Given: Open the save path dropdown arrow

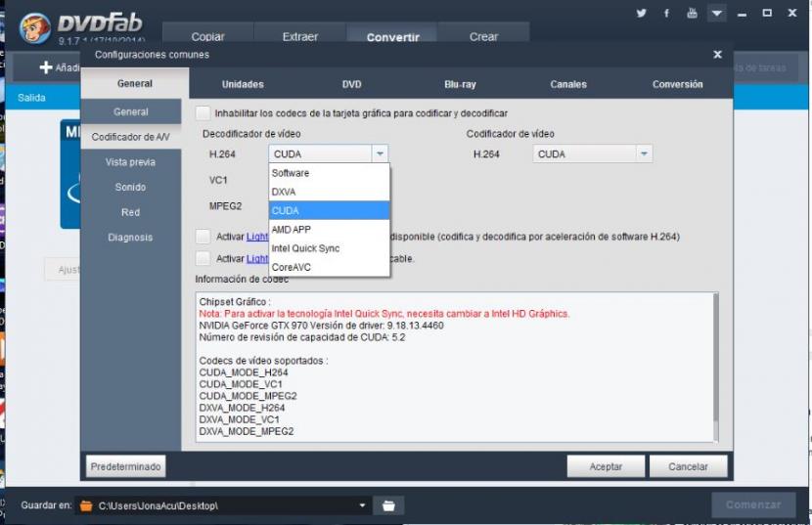Looking at the screenshot, I should point(362,505).
